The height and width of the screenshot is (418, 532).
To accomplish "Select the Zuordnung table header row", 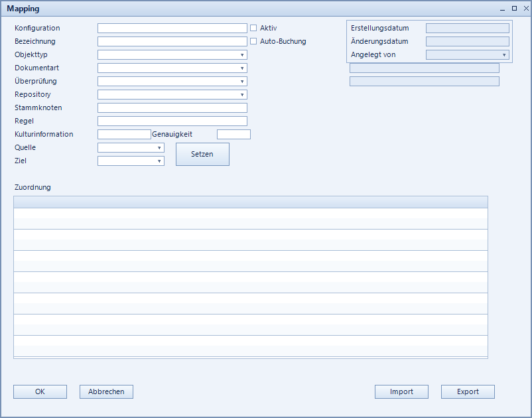I will click(251, 202).
